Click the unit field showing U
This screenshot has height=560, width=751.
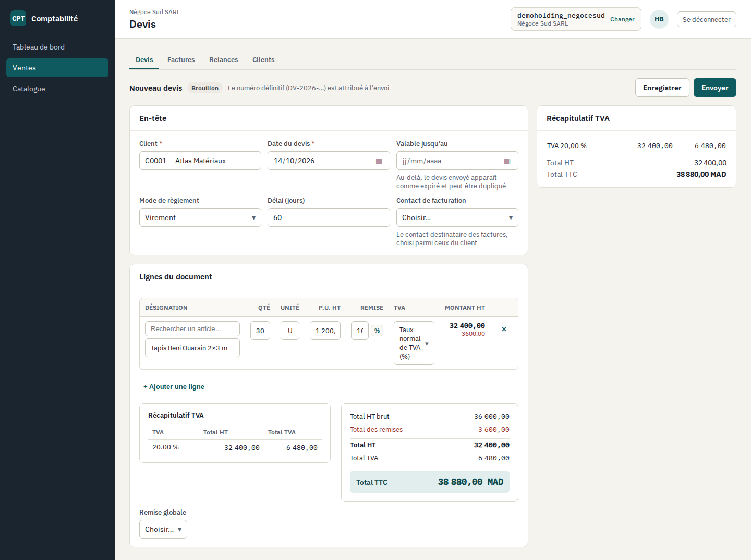click(290, 331)
